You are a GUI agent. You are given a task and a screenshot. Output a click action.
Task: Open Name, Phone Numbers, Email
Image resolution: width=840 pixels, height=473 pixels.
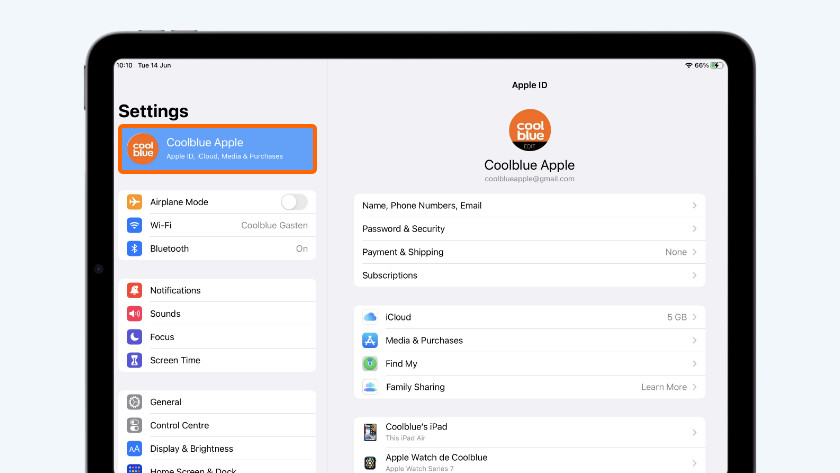(x=529, y=206)
